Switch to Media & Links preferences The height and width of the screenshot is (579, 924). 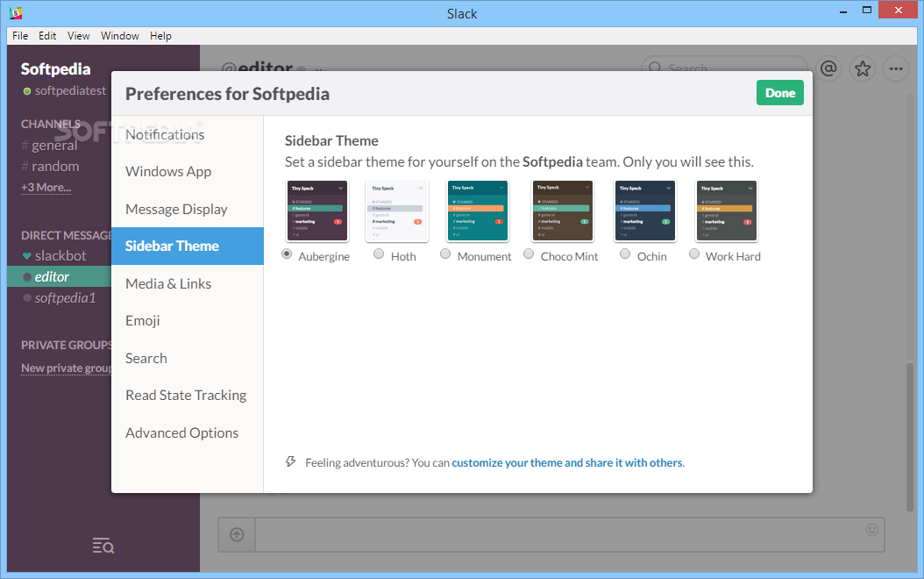[188, 283]
